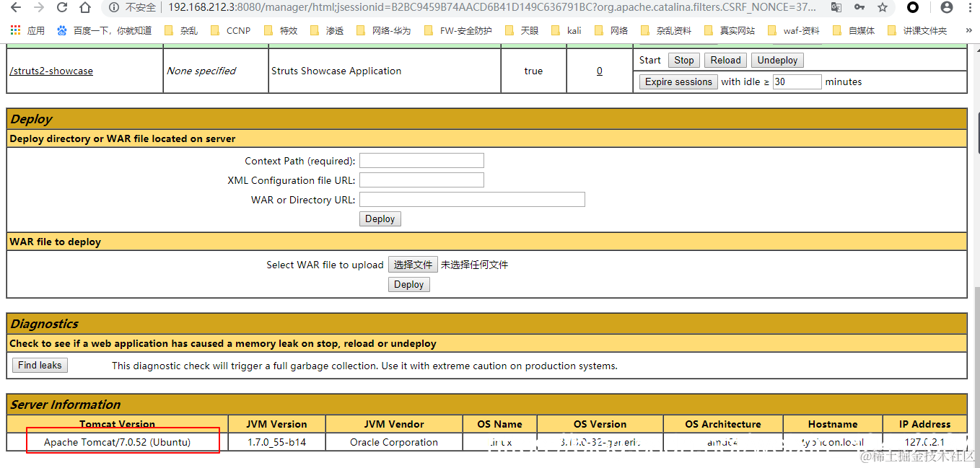This screenshot has height=468, width=980.
Task: Open the /struts2-showcase application link
Action: point(51,71)
